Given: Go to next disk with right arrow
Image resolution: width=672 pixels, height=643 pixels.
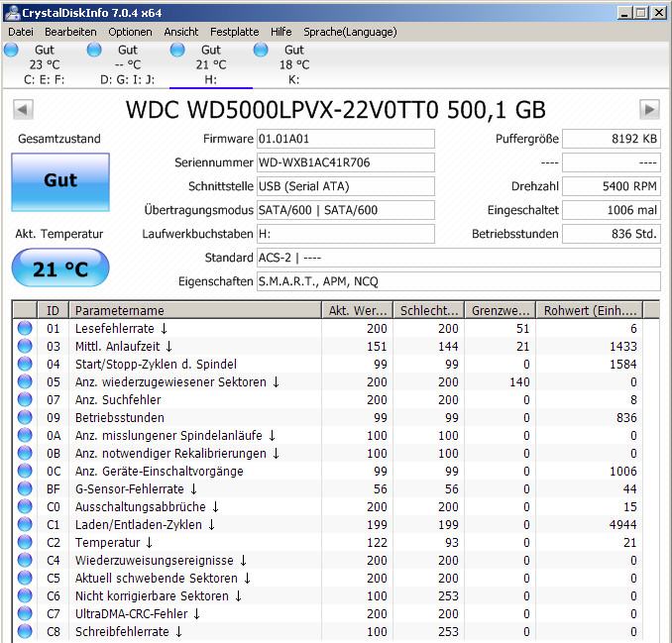Looking at the screenshot, I should pos(649,110).
